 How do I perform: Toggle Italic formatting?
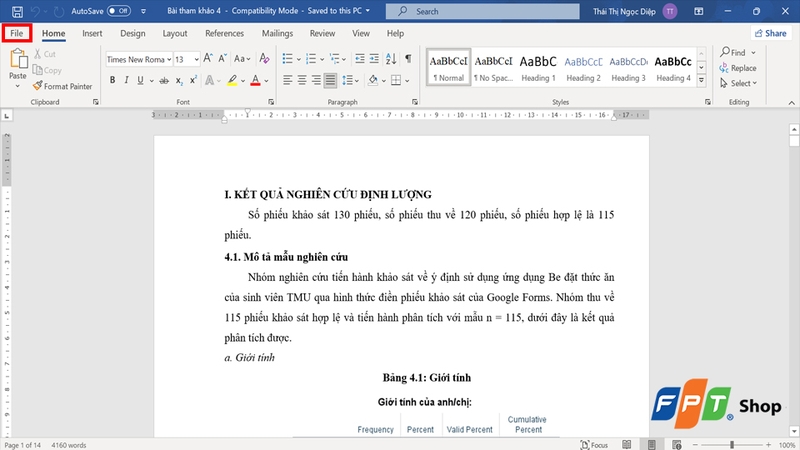click(x=126, y=80)
